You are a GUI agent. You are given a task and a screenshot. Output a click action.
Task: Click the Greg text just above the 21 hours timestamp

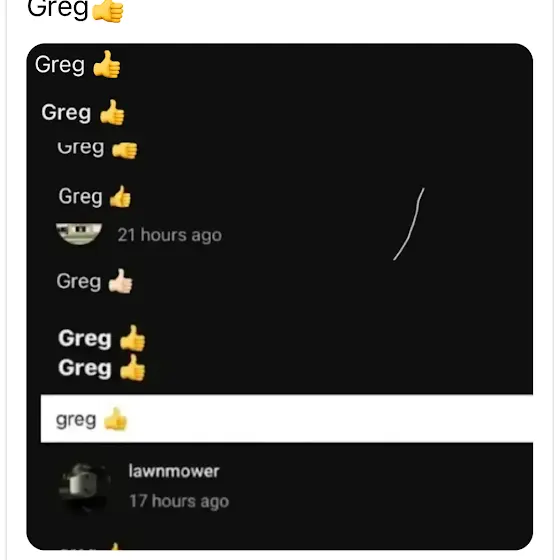[x=81, y=197]
